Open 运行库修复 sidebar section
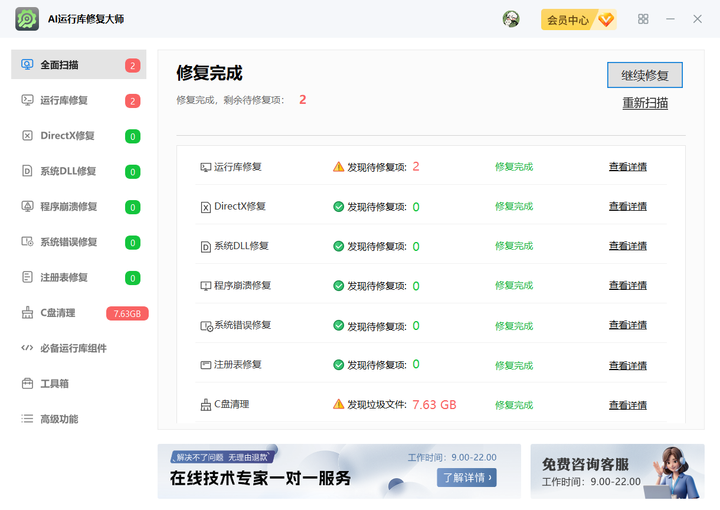The width and height of the screenshot is (720, 510). (x=79, y=100)
